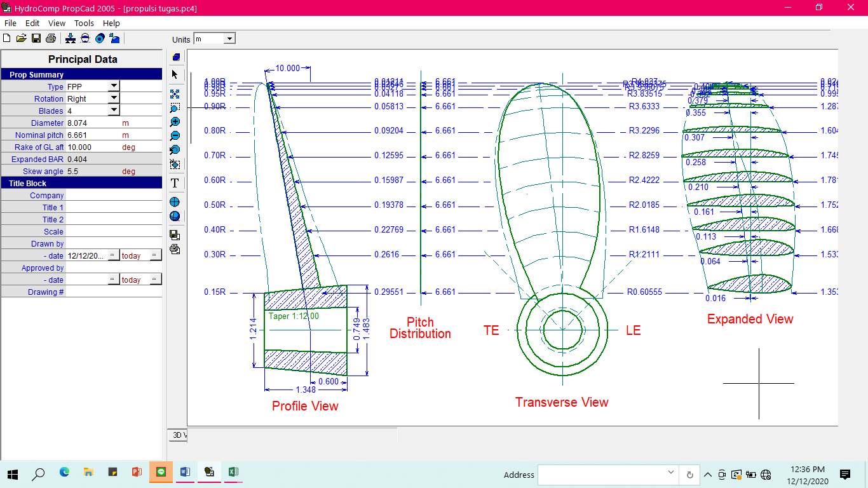Select the text T tool
The width and height of the screenshot is (868, 488).
175,183
